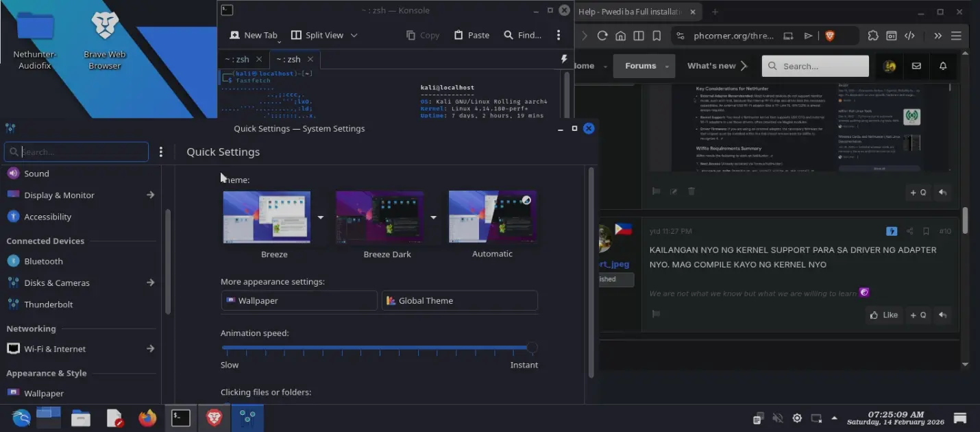980x432 pixels.
Task: Open Find in Konsole toolbar
Action: pyautogui.click(x=522, y=35)
